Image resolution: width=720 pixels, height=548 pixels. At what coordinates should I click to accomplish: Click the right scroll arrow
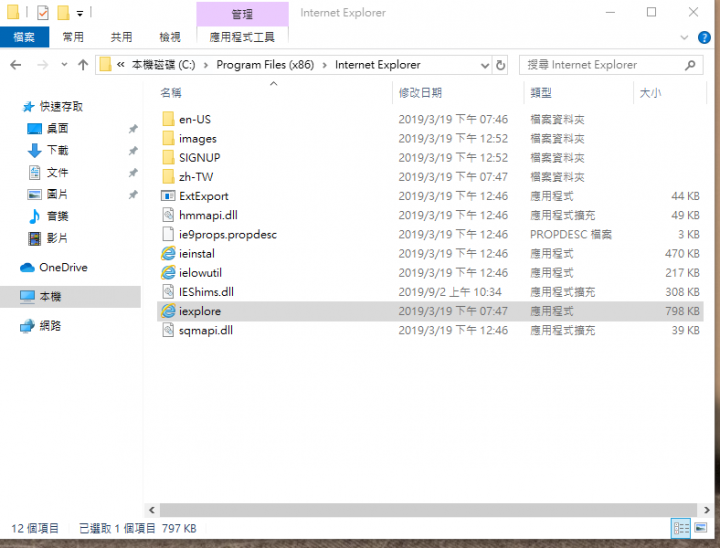[707, 510]
